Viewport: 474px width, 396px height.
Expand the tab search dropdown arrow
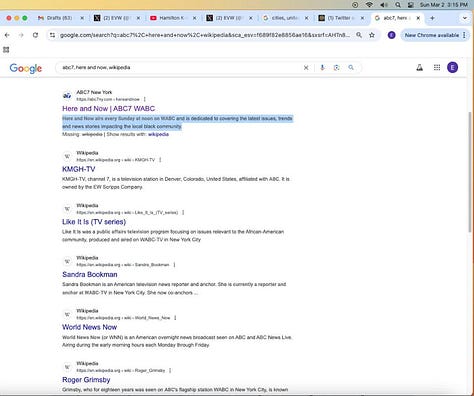464,18
